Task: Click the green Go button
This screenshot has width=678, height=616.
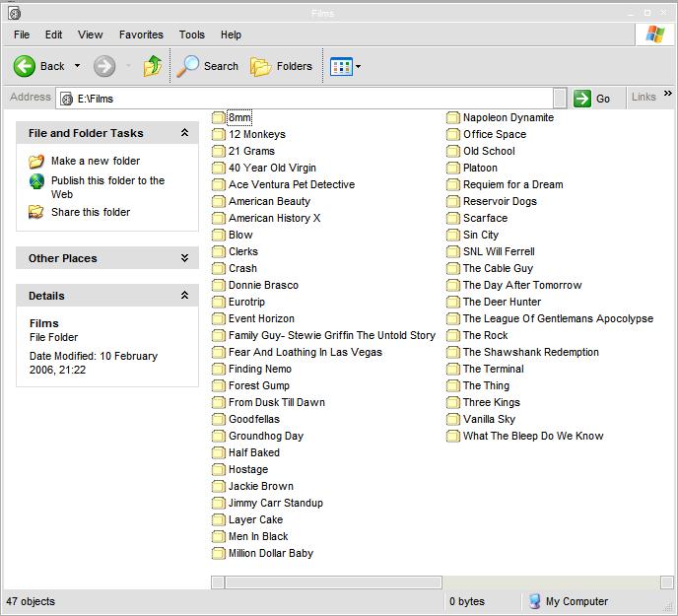Action: coord(592,99)
